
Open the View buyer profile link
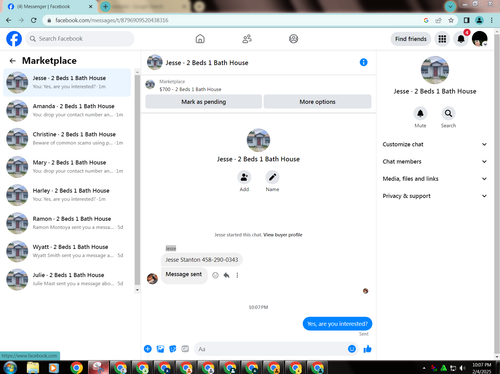(x=283, y=235)
